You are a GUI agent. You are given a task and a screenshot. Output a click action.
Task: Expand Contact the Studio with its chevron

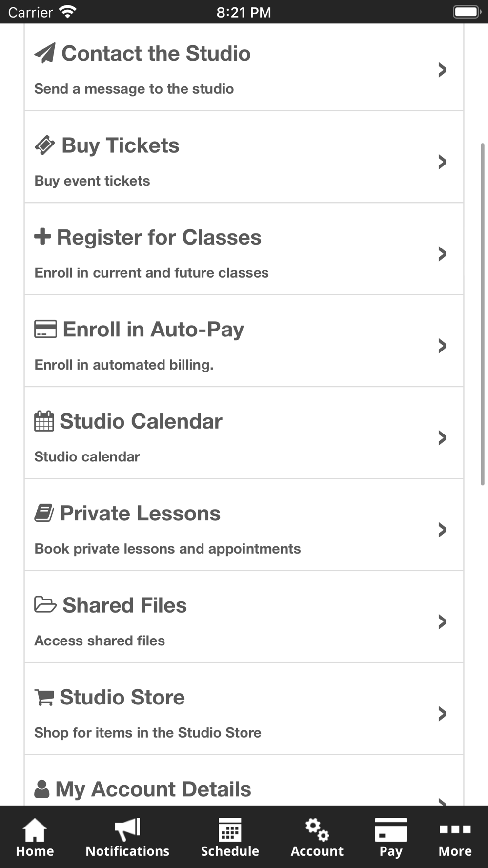tap(442, 70)
